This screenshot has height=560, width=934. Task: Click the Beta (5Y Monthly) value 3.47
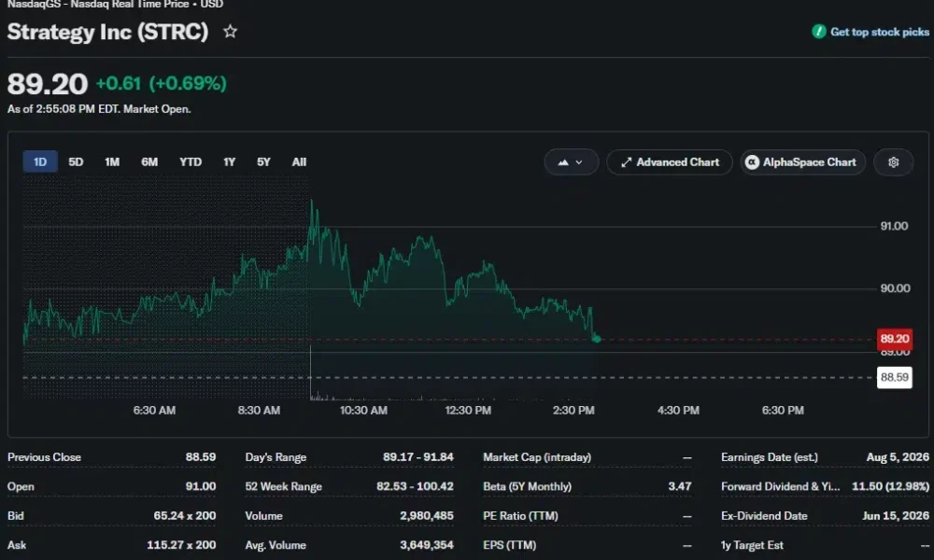[680, 486]
